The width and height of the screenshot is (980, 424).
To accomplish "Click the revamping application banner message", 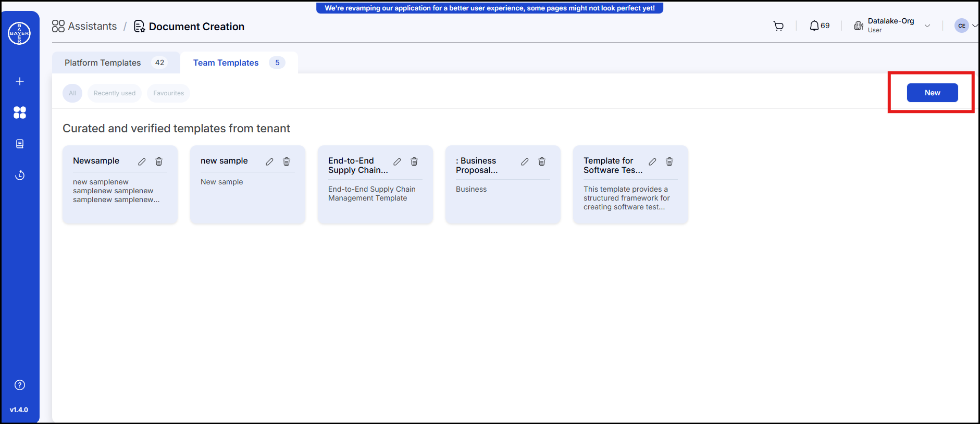I will coord(490,8).
